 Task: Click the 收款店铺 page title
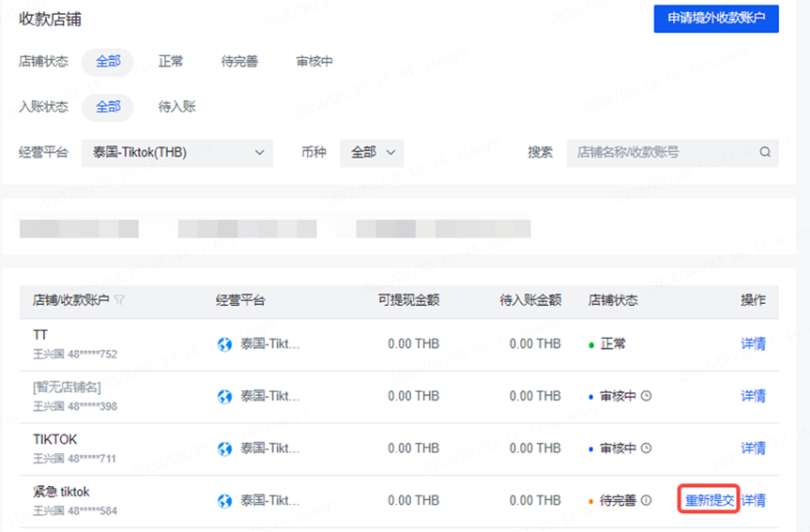(x=50, y=19)
